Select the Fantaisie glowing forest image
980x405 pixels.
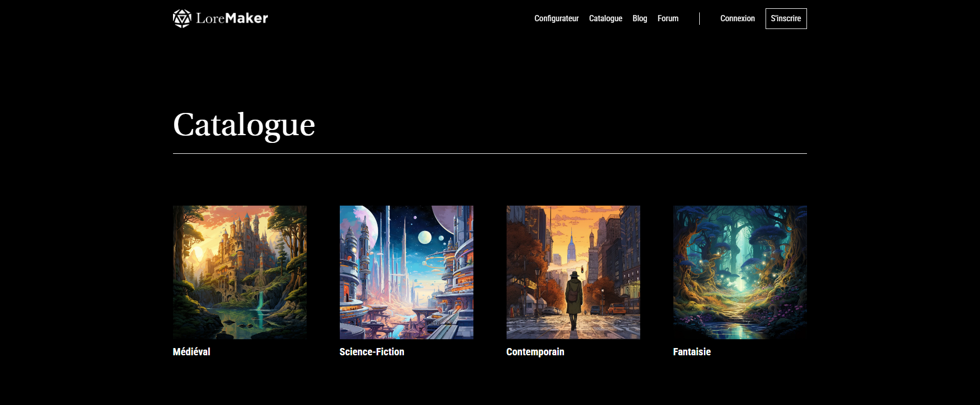(x=740, y=272)
